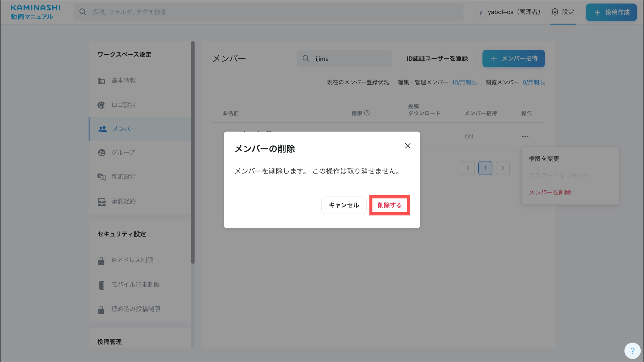Go to next page chevron
Screen dimensions: 644x362
coord(502,168)
